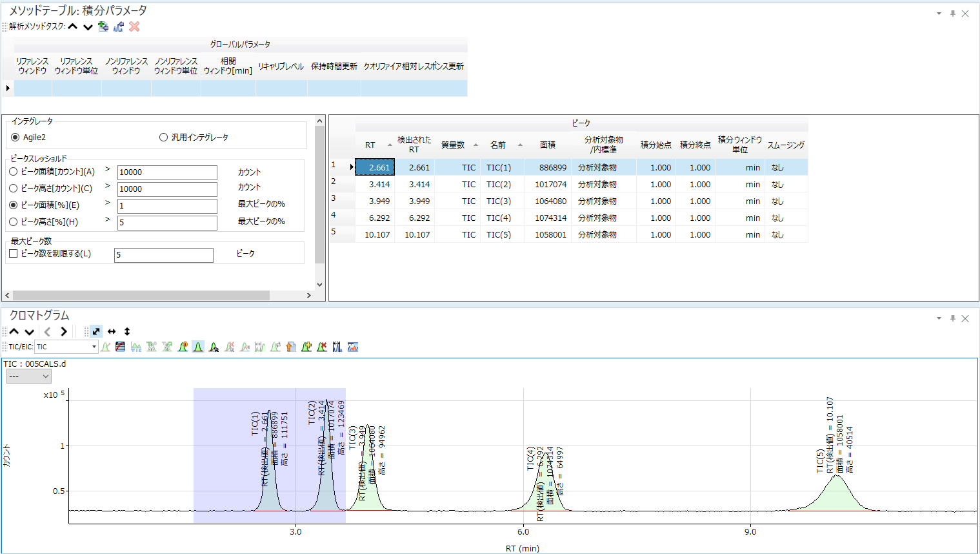The width and height of the screenshot is (980, 554).
Task: Click the integrator panel scroll-down arrow
Action: point(320,284)
